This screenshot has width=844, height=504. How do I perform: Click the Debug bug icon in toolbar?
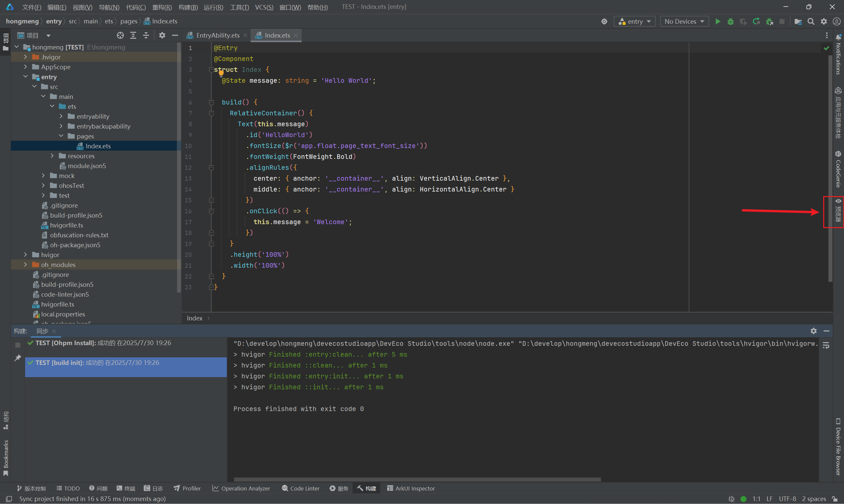coord(730,21)
